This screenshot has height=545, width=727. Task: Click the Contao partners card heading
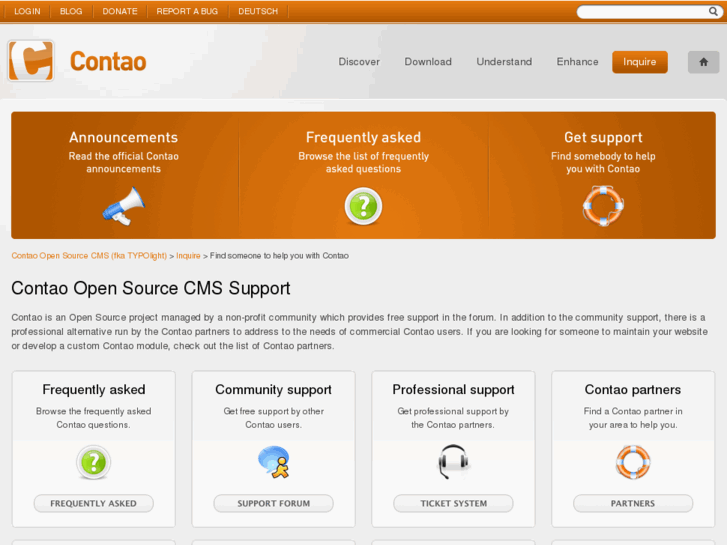coord(633,390)
